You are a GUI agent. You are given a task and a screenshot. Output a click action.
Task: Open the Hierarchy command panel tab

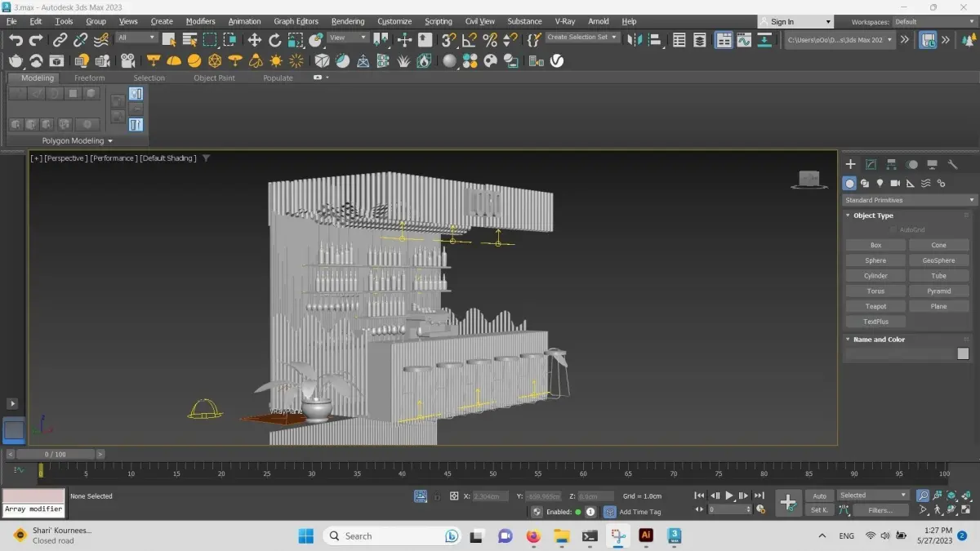891,164
